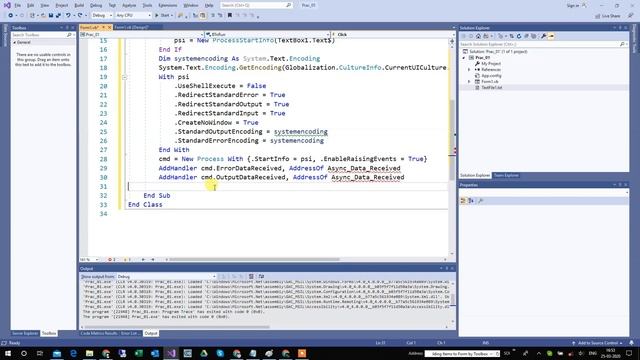Switch to the Server Explorer tab

click(25, 333)
